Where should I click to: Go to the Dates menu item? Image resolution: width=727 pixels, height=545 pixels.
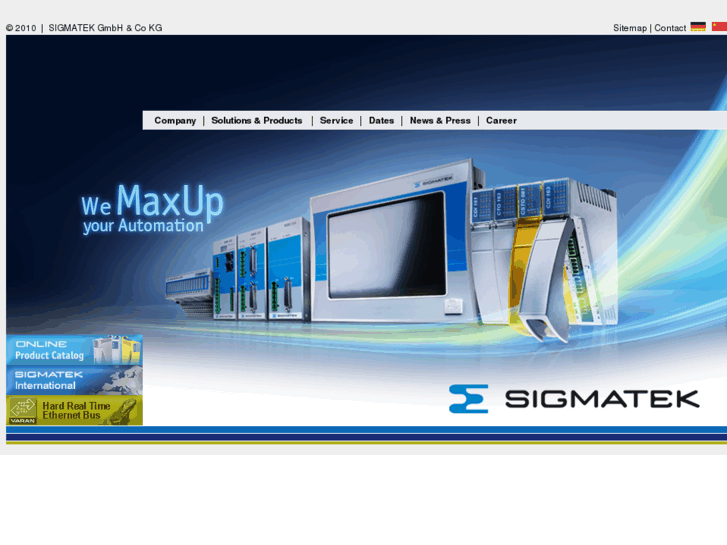click(381, 121)
